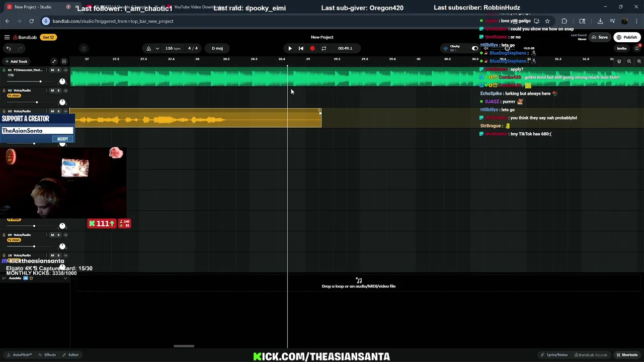Expand track 10 options chevron
The height and width of the screenshot is (362, 644).
pyautogui.click(x=65, y=255)
